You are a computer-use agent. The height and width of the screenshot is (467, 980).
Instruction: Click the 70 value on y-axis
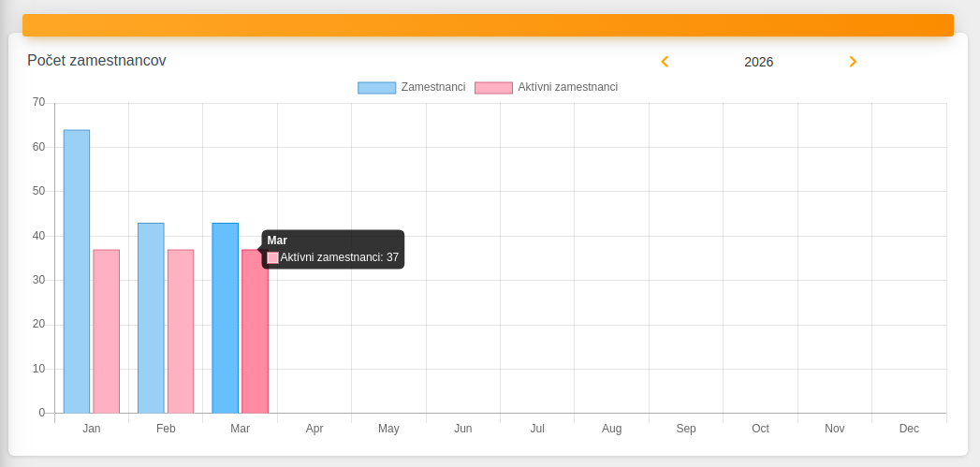click(x=38, y=102)
